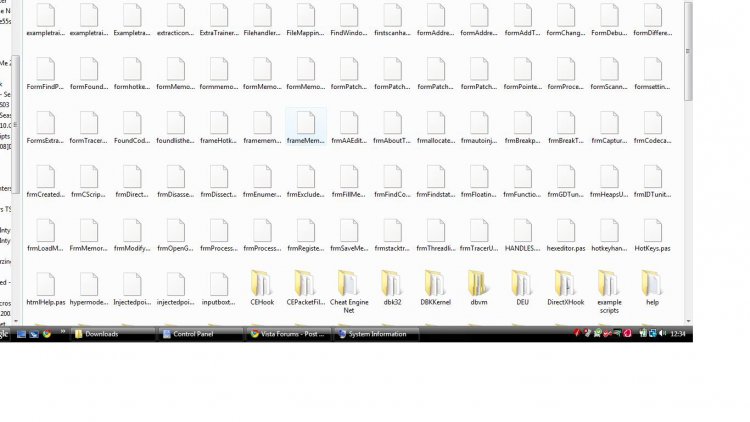750x422 pixels.
Task: Select the formAddT... file icon
Action: pos(522,15)
